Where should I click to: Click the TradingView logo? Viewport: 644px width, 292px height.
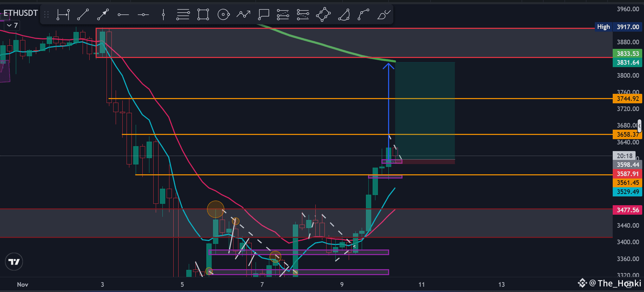point(14,262)
